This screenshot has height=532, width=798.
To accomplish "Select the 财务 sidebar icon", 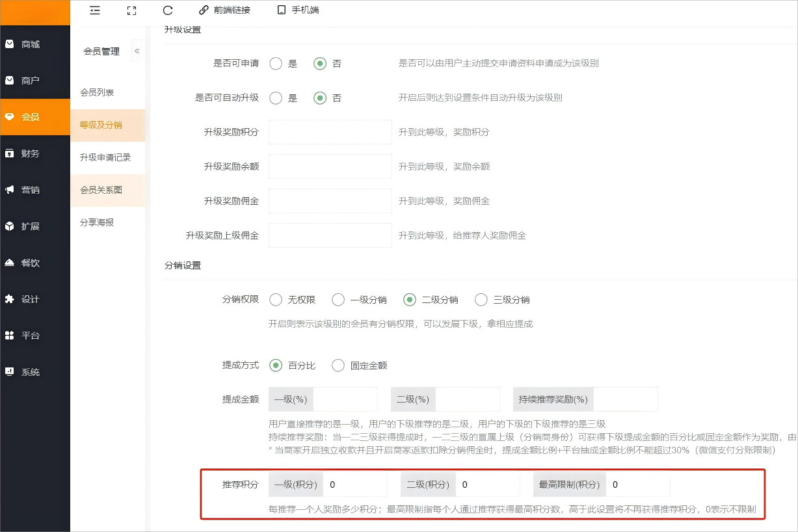I will coord(35,153).
